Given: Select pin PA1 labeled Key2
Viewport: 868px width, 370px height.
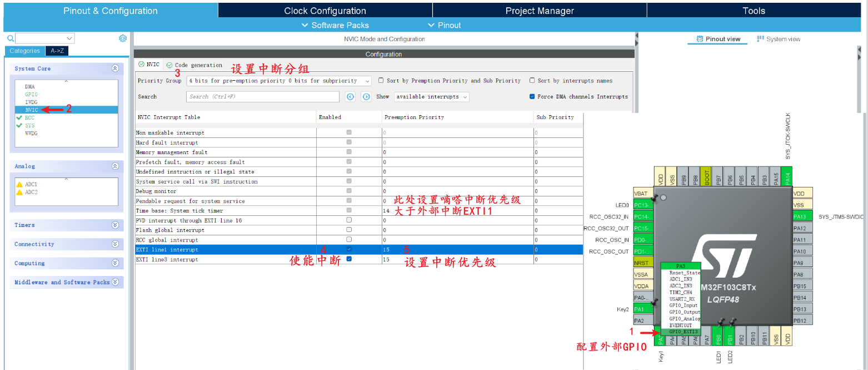Looking at the screenshot, I should pyautogui.click(x=643, y=309).
